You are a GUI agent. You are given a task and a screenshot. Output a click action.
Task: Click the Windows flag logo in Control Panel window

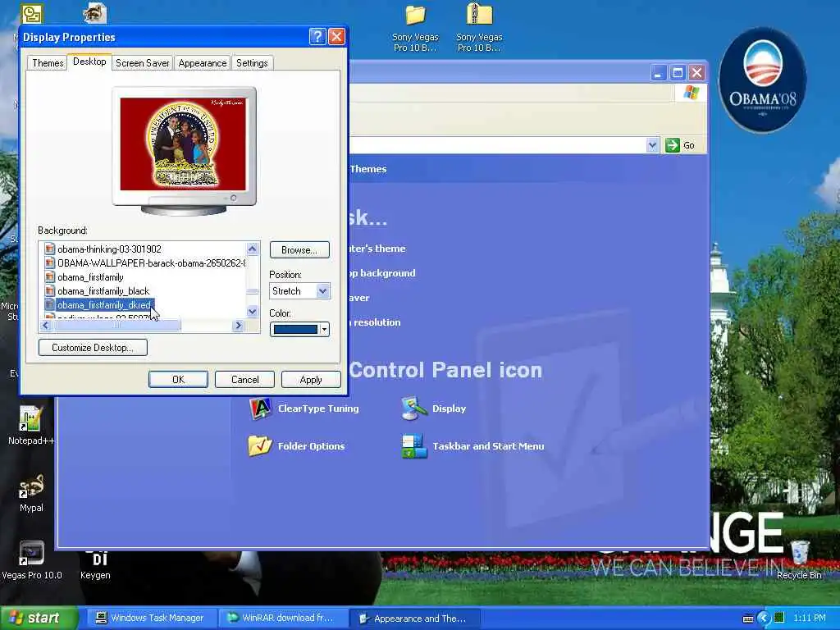691,93
